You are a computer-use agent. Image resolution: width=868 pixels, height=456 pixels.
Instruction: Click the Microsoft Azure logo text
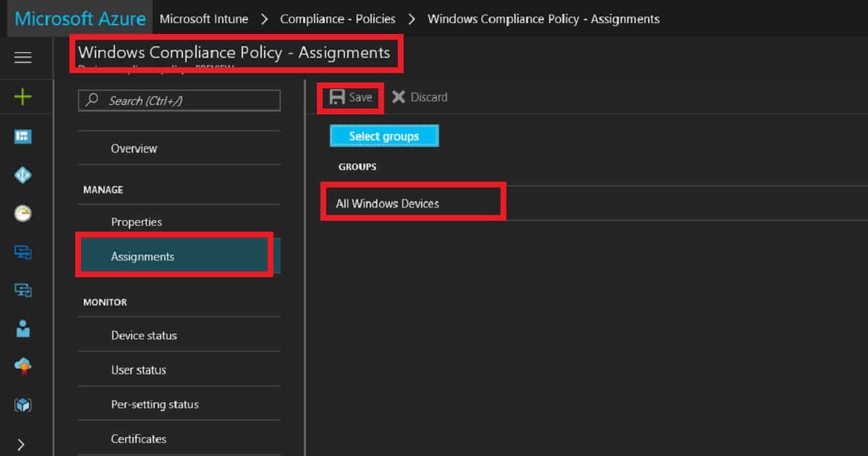point(80,19)
